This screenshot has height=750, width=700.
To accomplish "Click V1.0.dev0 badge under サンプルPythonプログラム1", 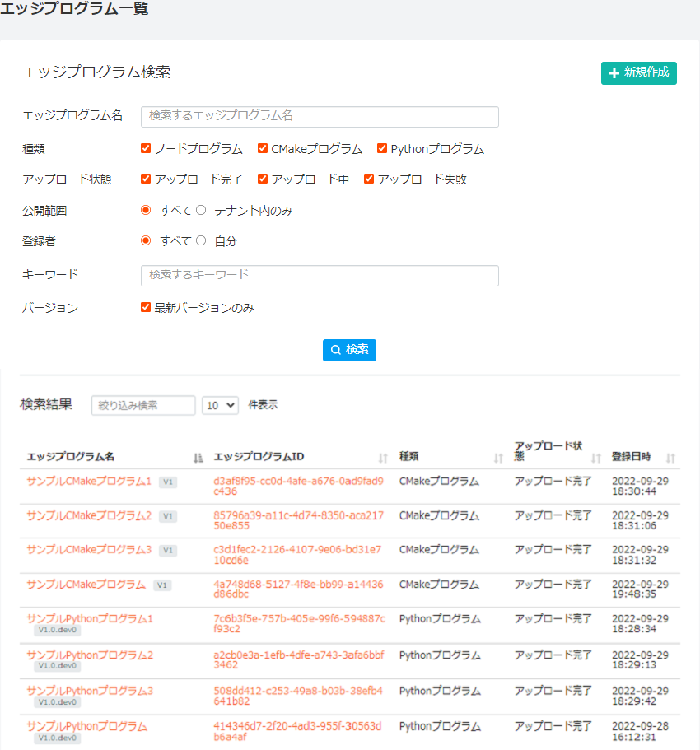I will click(x=58, y=631).
